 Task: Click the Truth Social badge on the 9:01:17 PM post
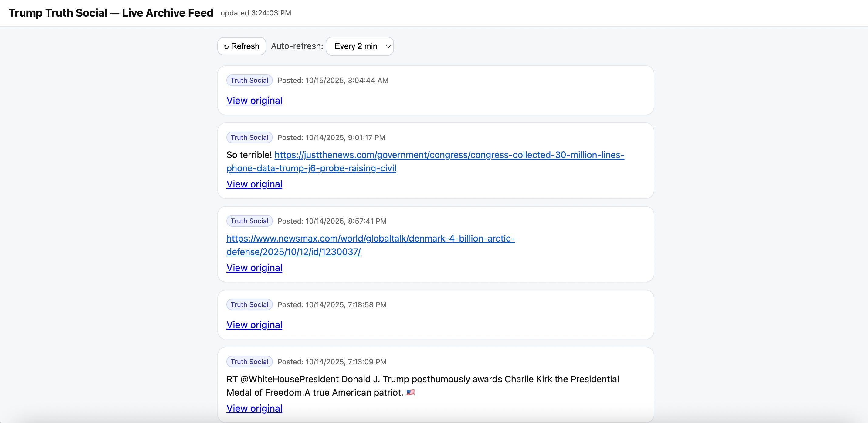pos(249,138)
